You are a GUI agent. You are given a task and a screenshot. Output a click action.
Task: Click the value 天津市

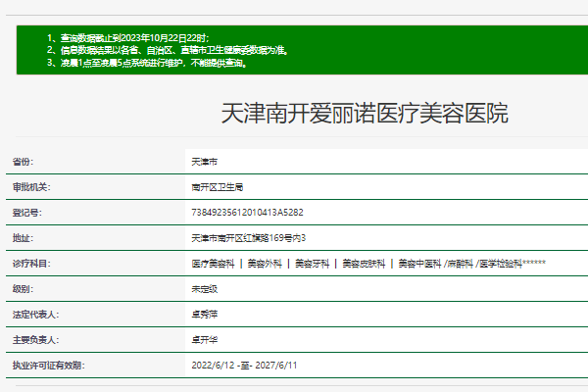[205, 162]
